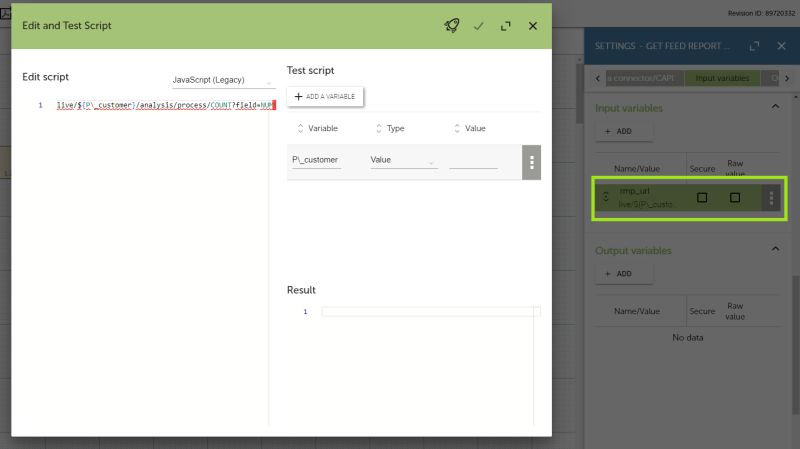The image size is (800, 449).
Task: Toggle the Secure checkbox for rmp_url
Action: point(702,197)
